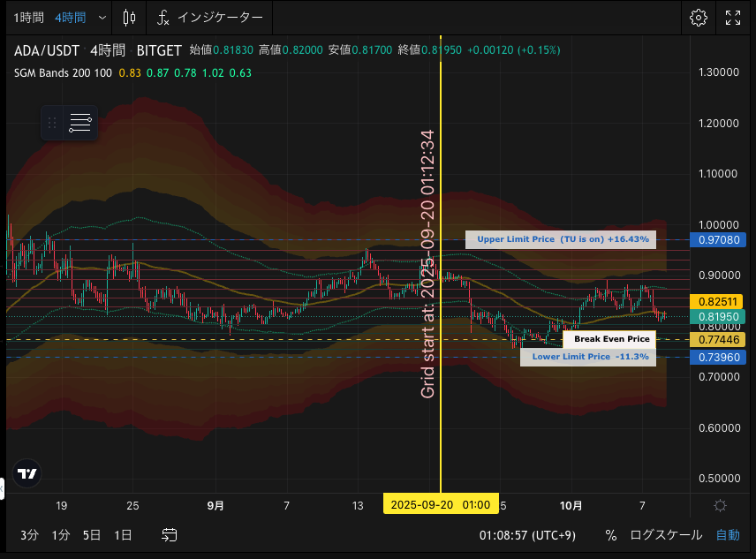Viewport: 756px width, 559px height.
Task: Toggle 自動 auto scale mode
Action: [728, 534]
